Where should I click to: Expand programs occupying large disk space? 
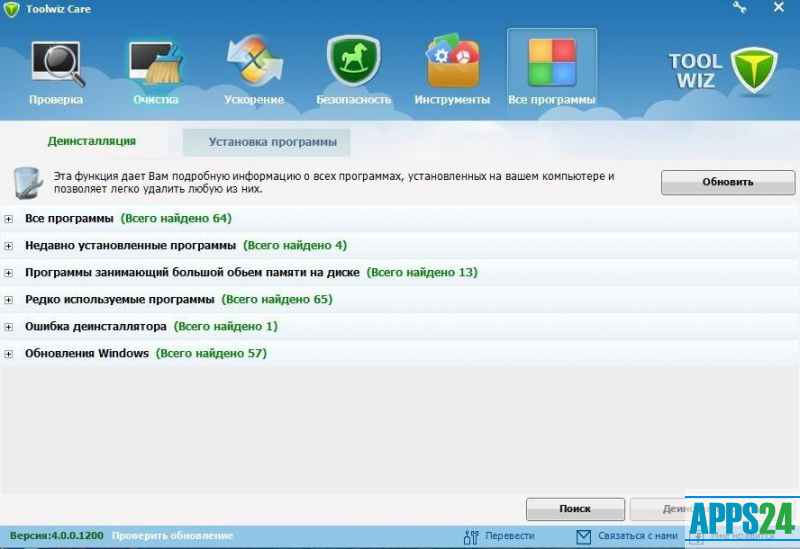coord(9,273)
